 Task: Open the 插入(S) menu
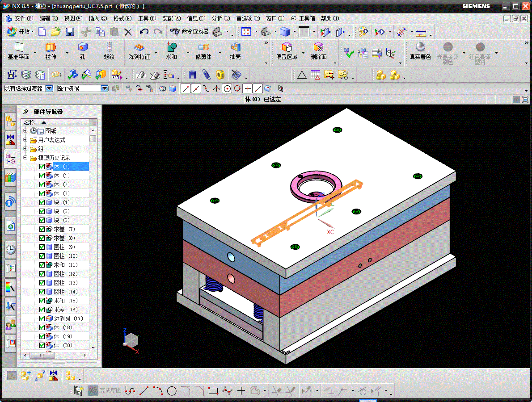[98, 18]
